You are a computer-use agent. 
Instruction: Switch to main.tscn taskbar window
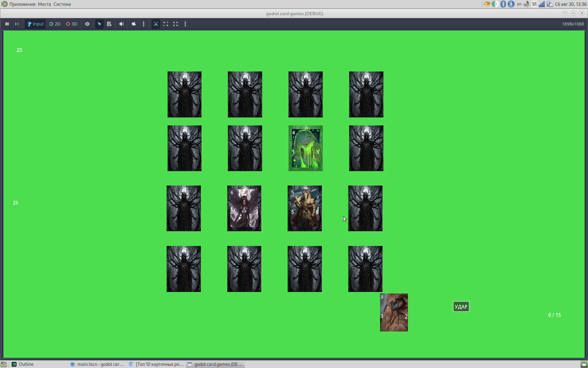click(x=97, y=364)
